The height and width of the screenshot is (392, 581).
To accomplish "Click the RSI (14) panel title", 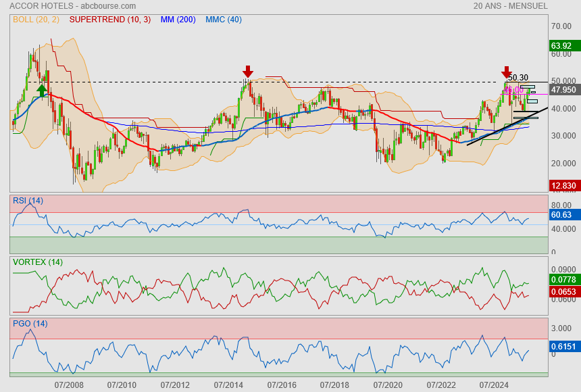I will (28, 200).
